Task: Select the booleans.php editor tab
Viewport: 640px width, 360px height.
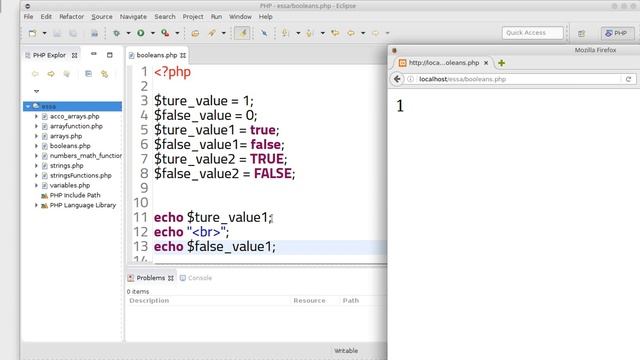Action: (157, 55)
